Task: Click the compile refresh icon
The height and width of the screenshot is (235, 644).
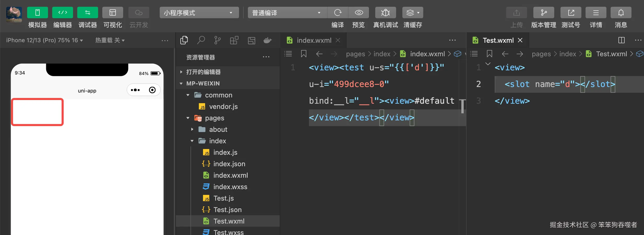Action: tap(338, 13)
